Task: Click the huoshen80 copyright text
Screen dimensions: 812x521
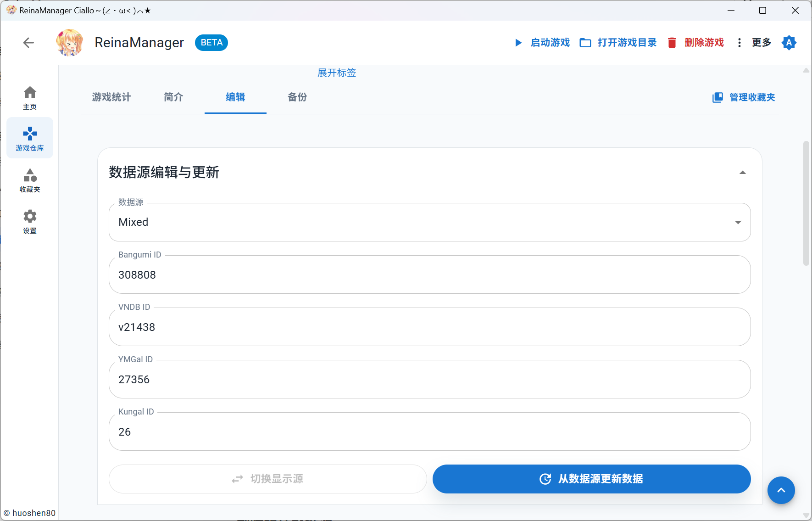Action: click(x=30, y=513)
